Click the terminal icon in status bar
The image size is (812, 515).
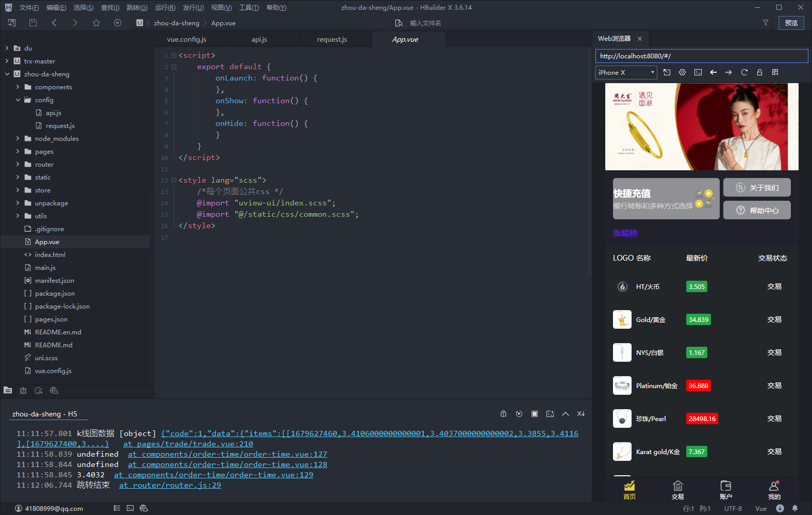130,508
